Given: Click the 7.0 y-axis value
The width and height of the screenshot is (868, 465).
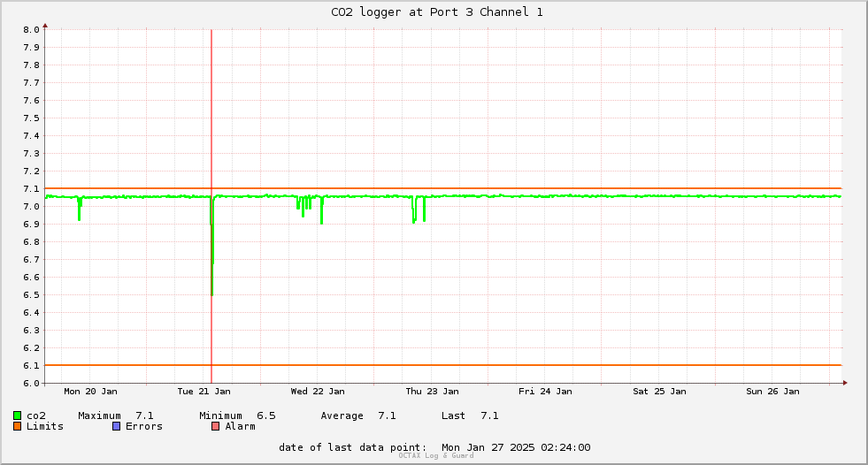Looking at the screenshot, I should click(x=31, y=207).
